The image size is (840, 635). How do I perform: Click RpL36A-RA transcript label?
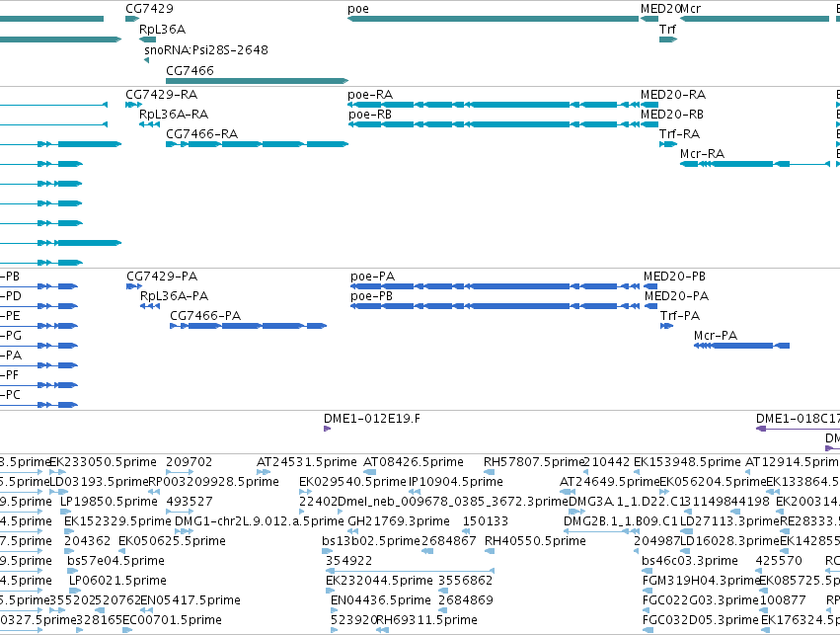pos(174,115)
